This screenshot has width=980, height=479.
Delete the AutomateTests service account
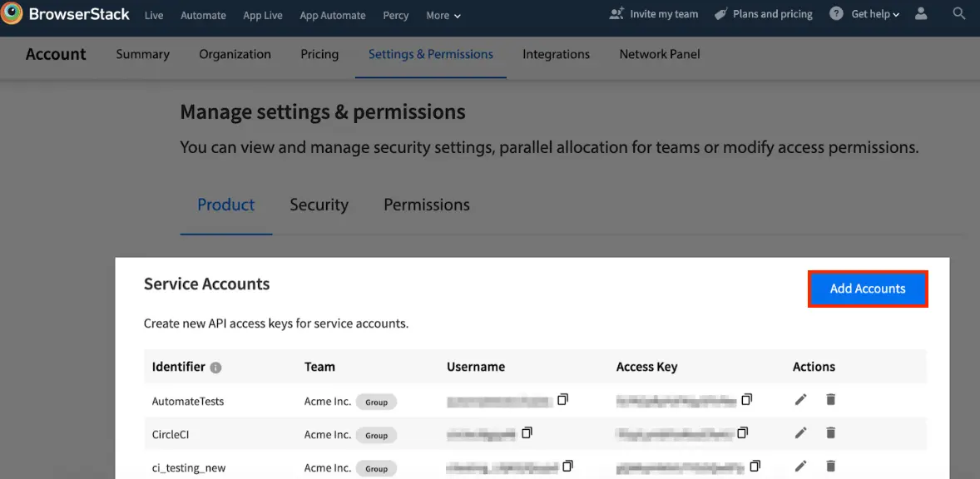click(830, 400)
